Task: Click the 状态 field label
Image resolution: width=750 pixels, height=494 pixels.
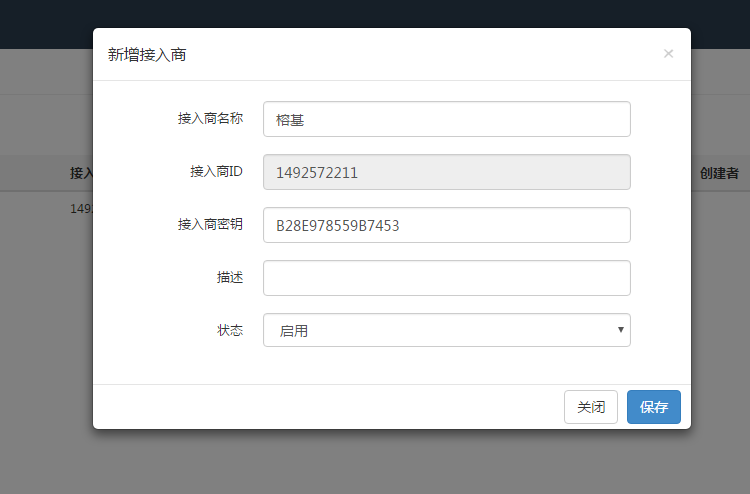Action: point(229,330)
